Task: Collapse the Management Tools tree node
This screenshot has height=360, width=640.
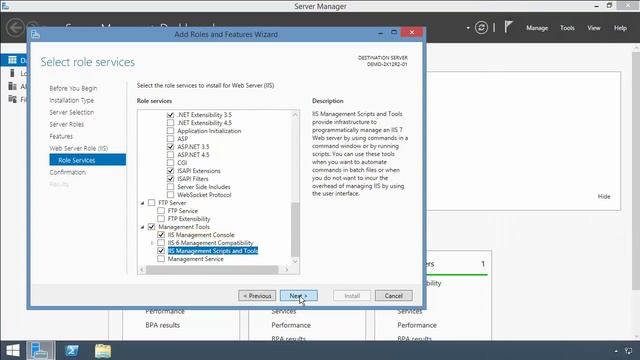Action: [x=142, y=227]
